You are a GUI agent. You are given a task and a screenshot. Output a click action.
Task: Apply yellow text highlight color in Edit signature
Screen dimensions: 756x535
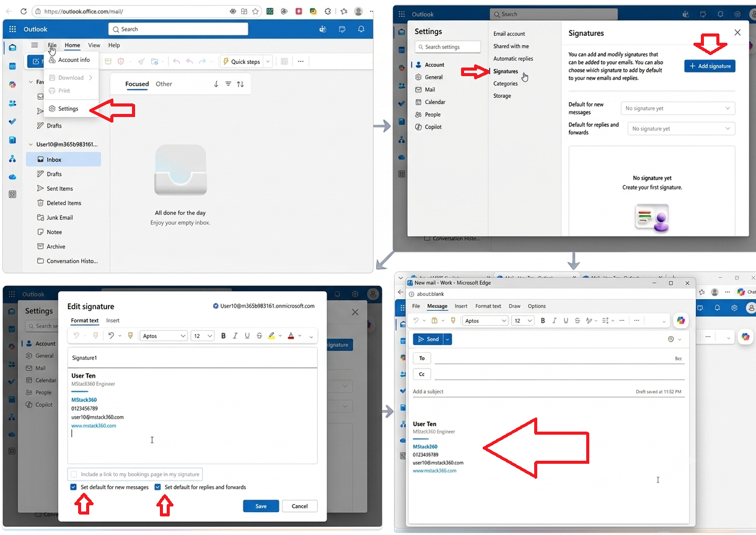pos(271,336)
